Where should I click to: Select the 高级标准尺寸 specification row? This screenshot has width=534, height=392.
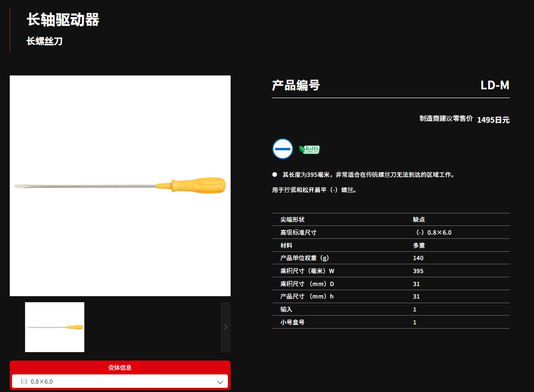click(x=391, y=232)
